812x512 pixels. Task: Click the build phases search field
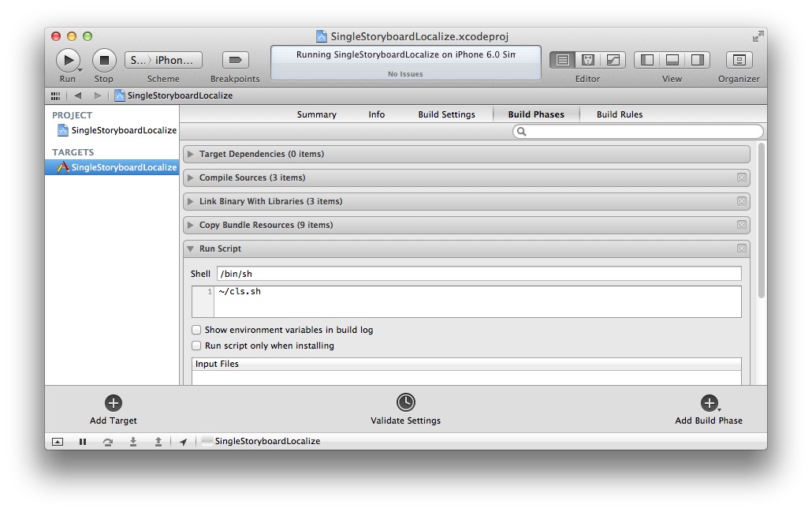click(x=638, y=132)
